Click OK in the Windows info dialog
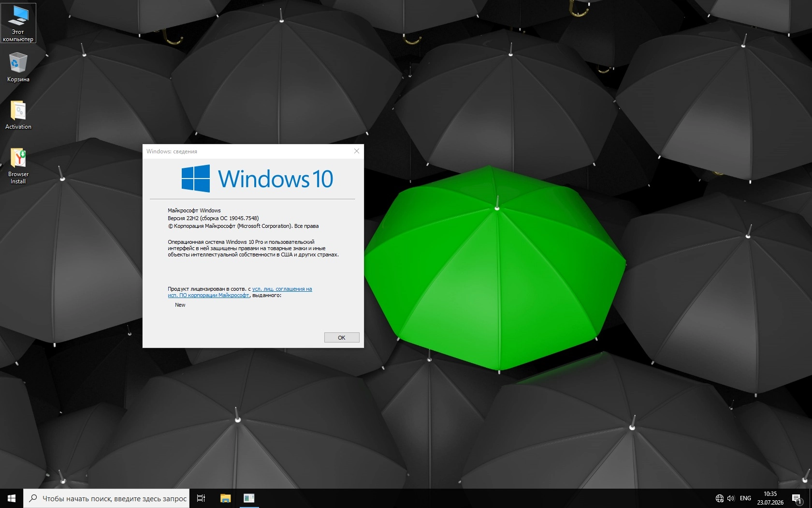This screenshot has width=812, height=508. pyautogui.click(x=342, y=338)
